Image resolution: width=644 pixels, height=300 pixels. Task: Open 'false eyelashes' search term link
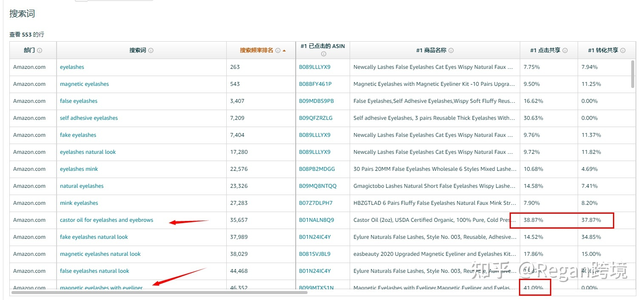(x=79, y=101)
